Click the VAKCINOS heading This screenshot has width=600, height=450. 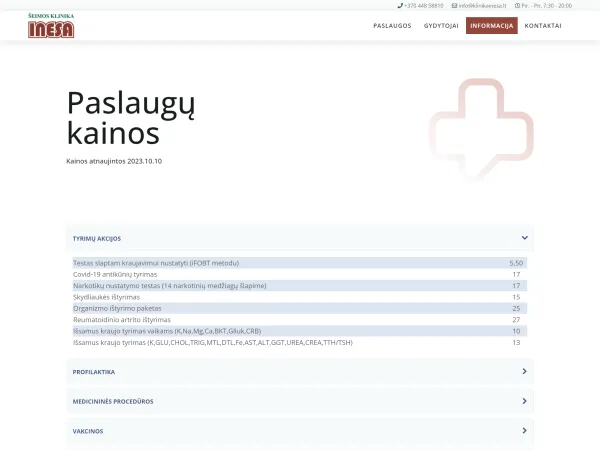coord(88,431)
